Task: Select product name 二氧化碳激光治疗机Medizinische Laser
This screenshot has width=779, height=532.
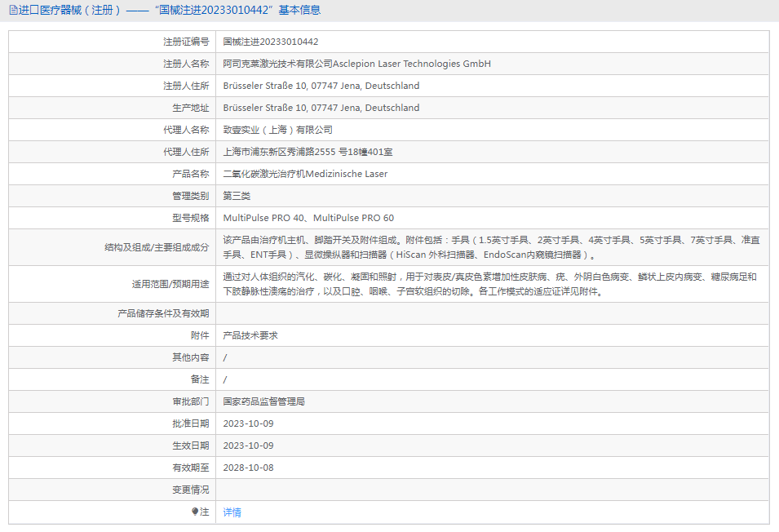Action: [305, 174]
